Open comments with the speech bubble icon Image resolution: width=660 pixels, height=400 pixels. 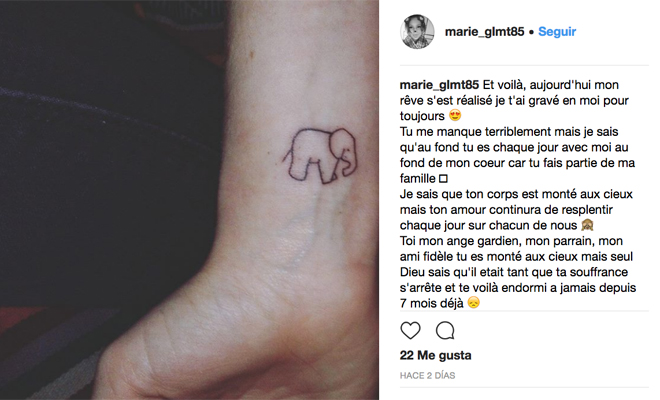tap(445, 331)
